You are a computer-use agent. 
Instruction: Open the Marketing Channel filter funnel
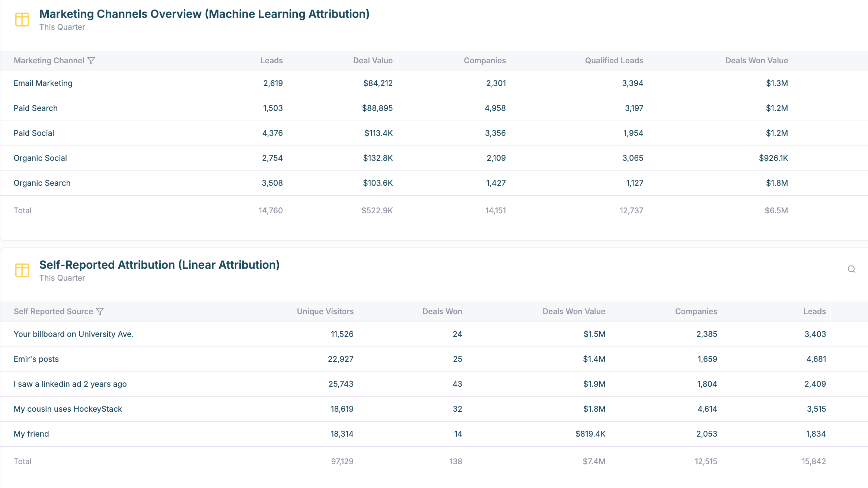point(91,61)
